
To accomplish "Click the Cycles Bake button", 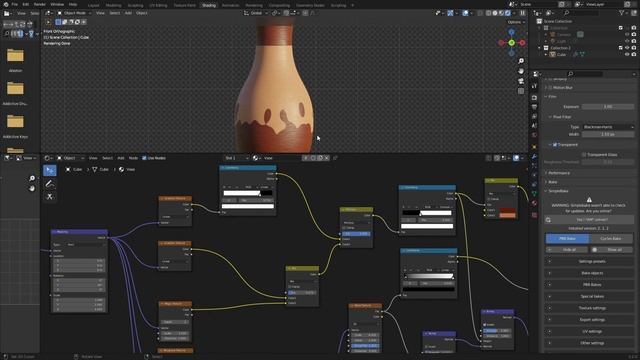I will click(x=611, y=238).
